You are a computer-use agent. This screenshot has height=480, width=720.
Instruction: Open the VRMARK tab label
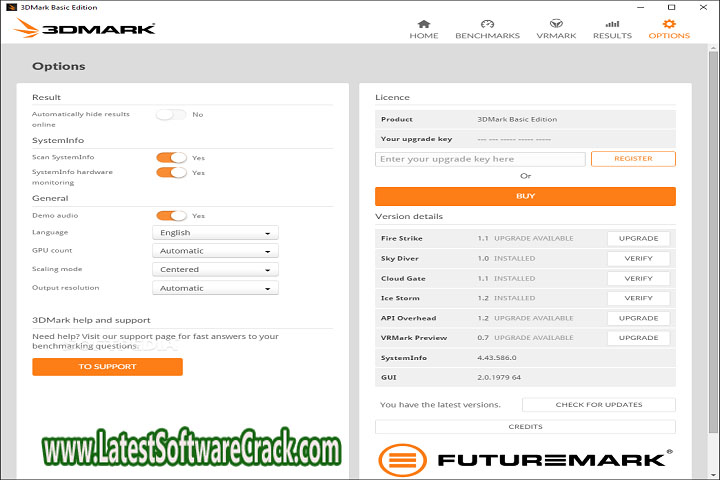point(556,36)
